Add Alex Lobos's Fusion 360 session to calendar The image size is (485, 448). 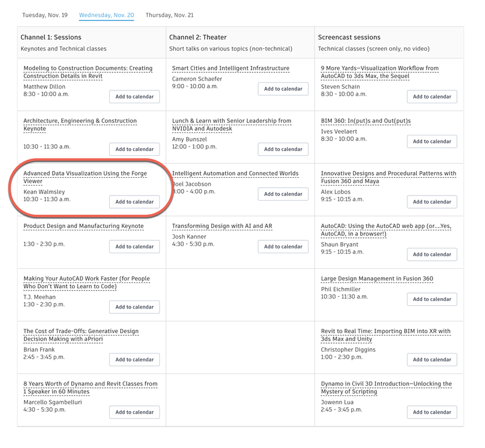point(432,202)
